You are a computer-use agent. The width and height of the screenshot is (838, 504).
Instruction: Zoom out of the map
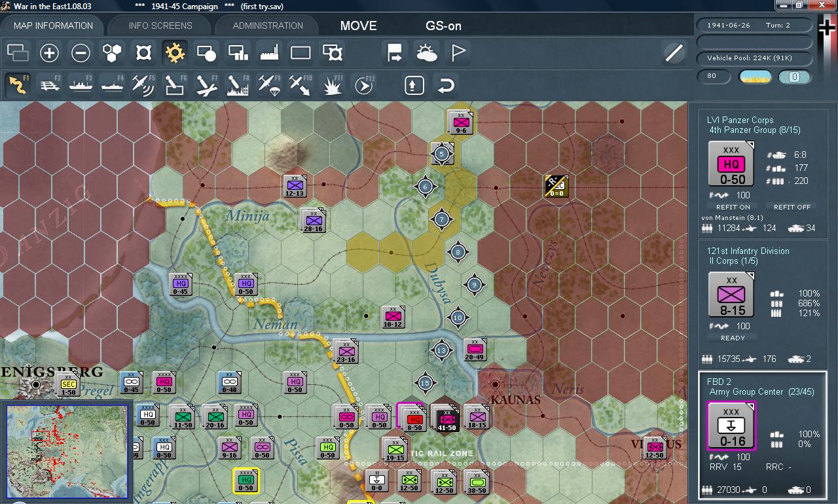point(81,52)
